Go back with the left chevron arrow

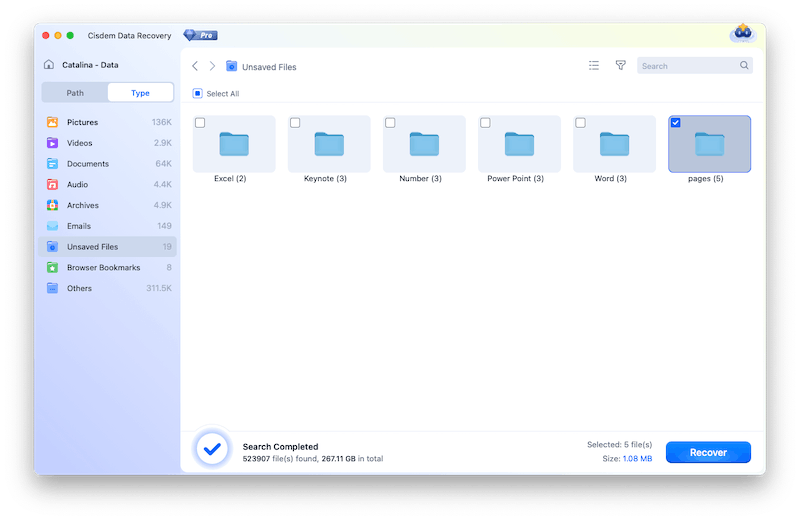(195, 66)
